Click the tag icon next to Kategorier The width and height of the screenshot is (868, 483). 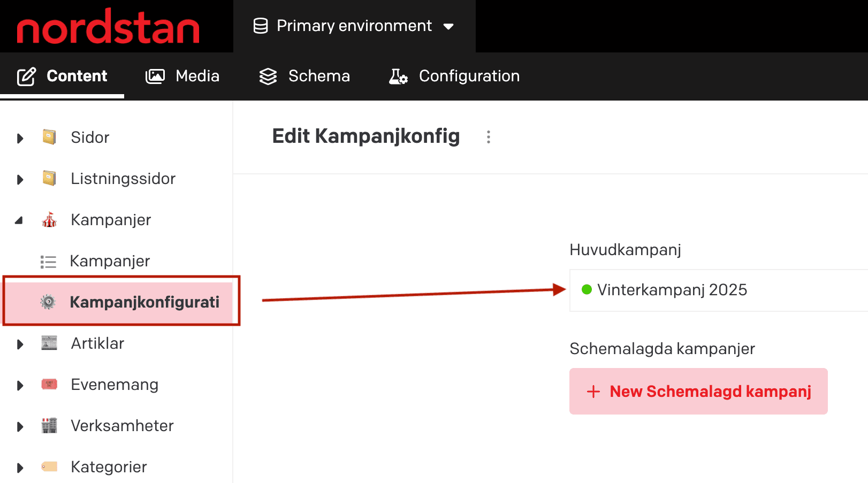[x=49, y=466]
